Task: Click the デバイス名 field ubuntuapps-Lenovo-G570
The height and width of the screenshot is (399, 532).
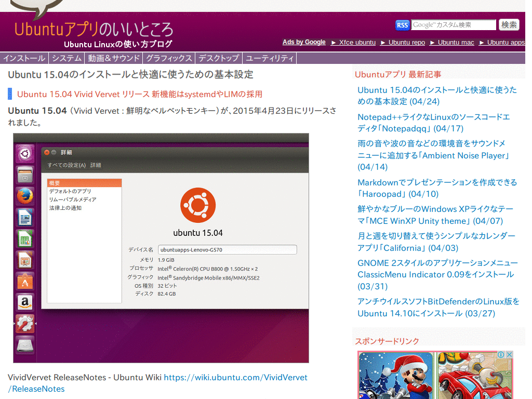Action: click(228, 250)
